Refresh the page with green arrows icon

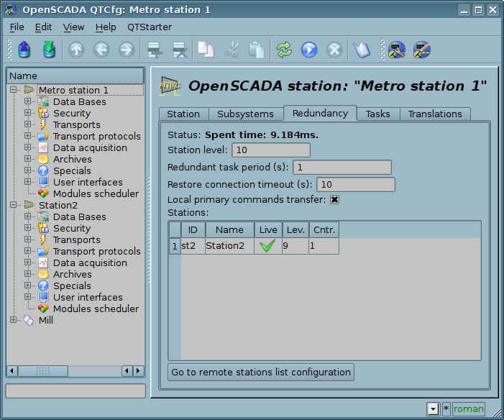[x=284, y=50]
